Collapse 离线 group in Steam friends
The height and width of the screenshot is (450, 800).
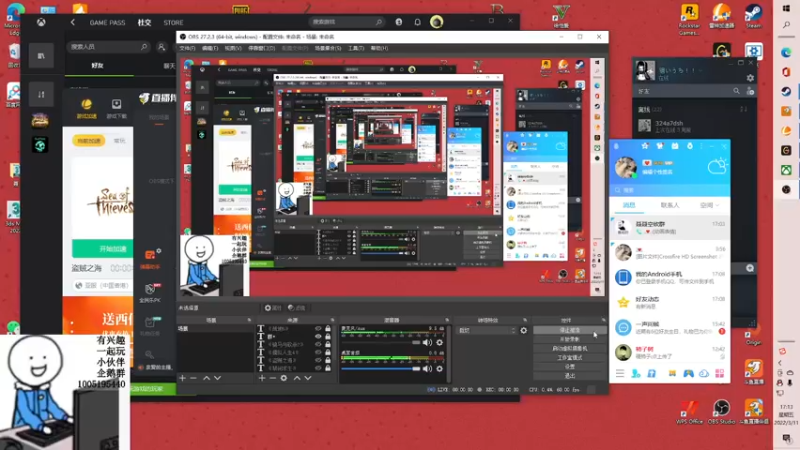649,109
